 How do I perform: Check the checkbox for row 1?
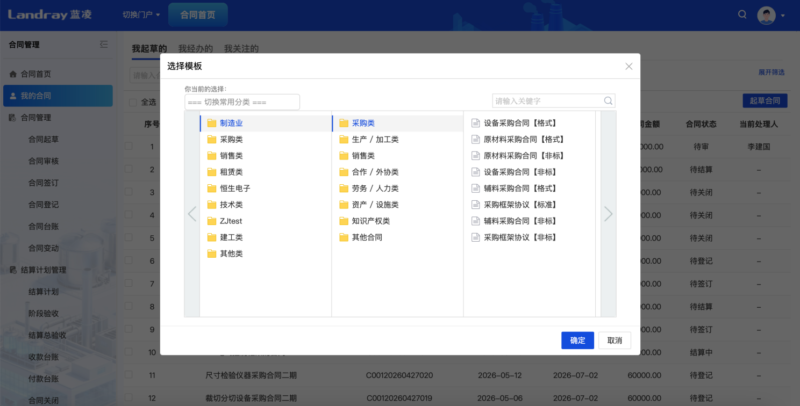click(129, 146)
